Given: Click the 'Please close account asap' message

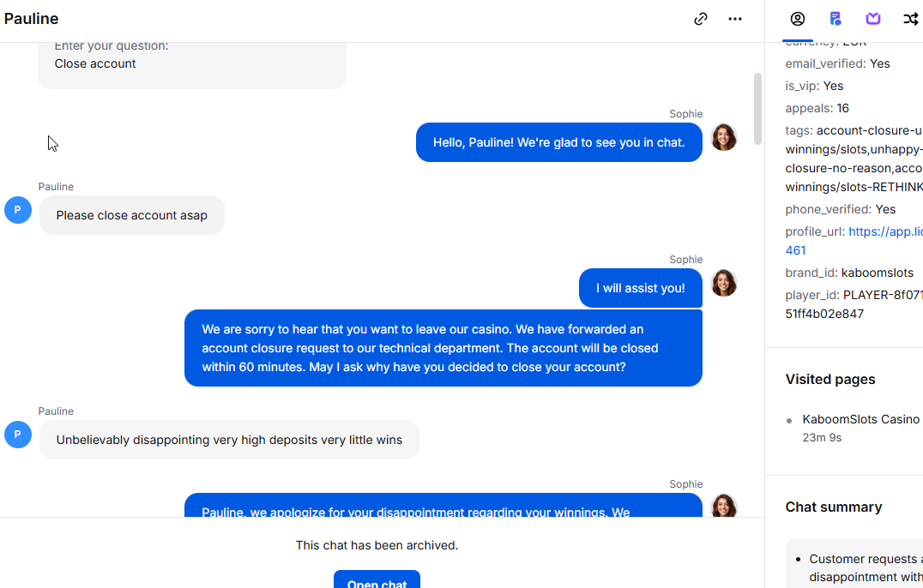Looking at the screenshot, I should [132, 215].
